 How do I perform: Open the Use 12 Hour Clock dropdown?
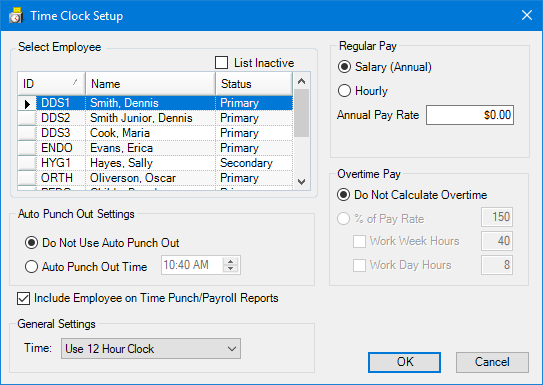tap(151, 349)
